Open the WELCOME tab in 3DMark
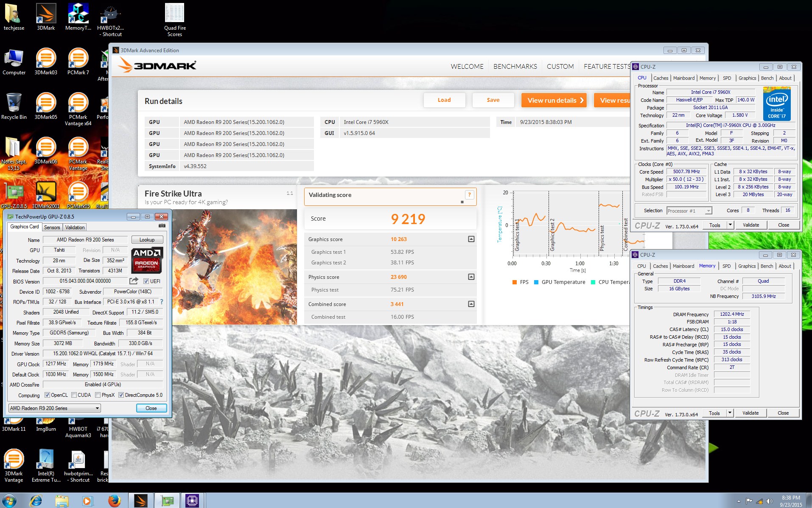The image size is (812, 508). [x=467, y=67]
